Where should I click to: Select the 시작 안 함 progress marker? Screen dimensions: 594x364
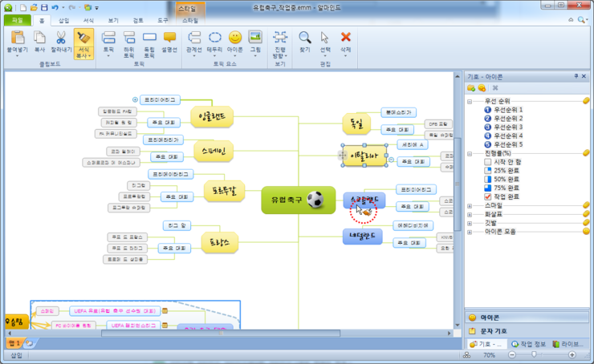[x=488, y=161]
